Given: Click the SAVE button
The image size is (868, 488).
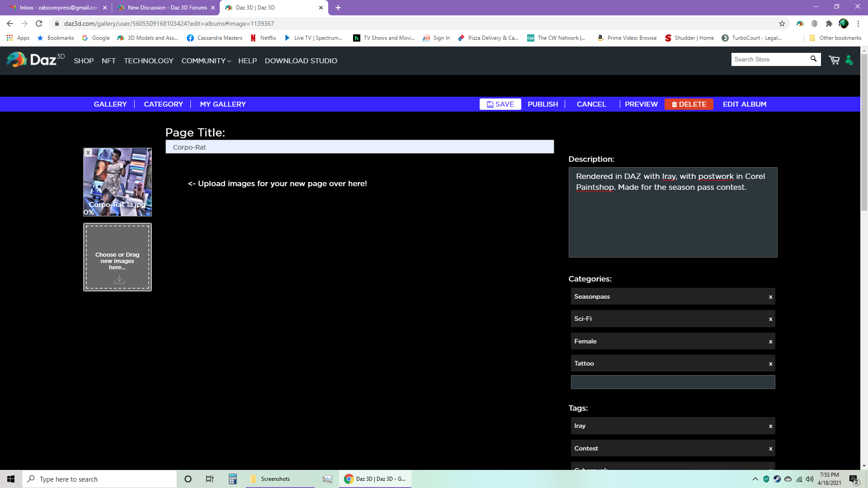Looking at the screenshot, I should click(500, 104).
